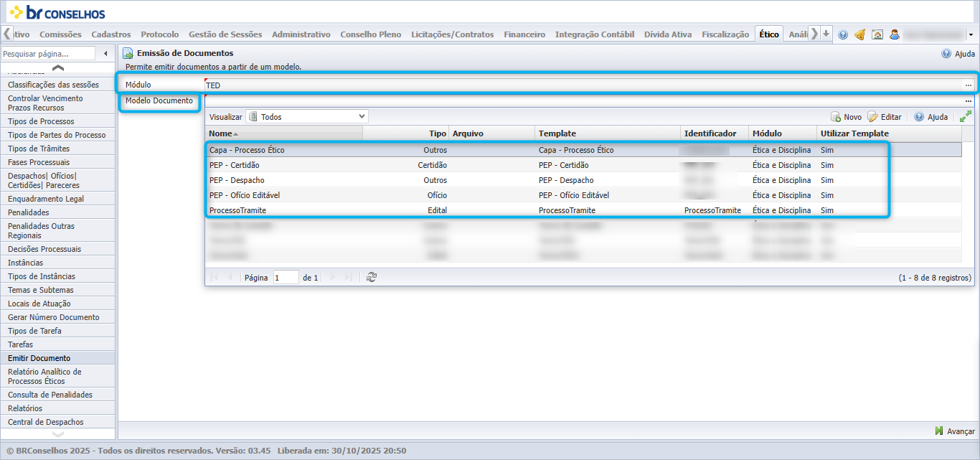This screenshot has height=460, width=980.
Task: Open the Modelo Documento lookup ellipsis
Action: (968, 101)
